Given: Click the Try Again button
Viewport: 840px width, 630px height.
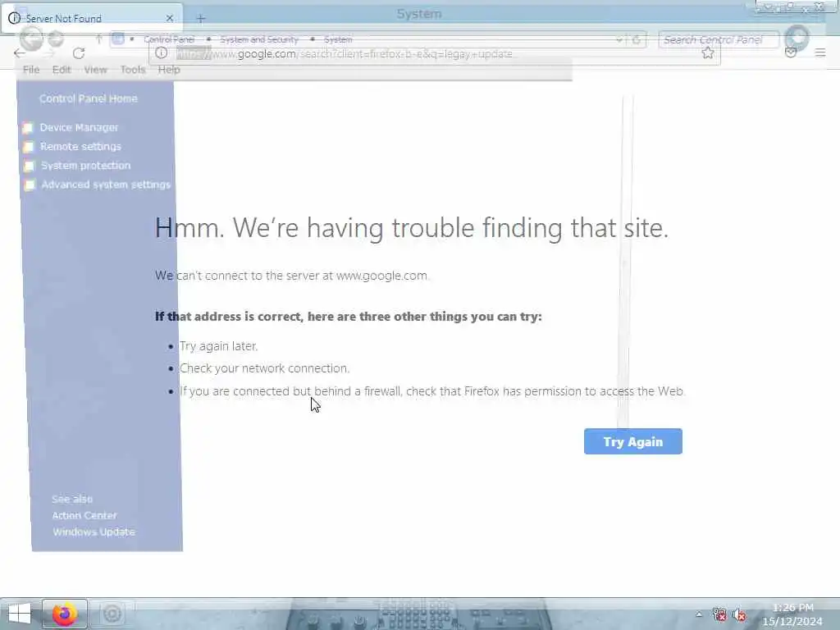Looking at the screenshot, I should click(632, 441).
